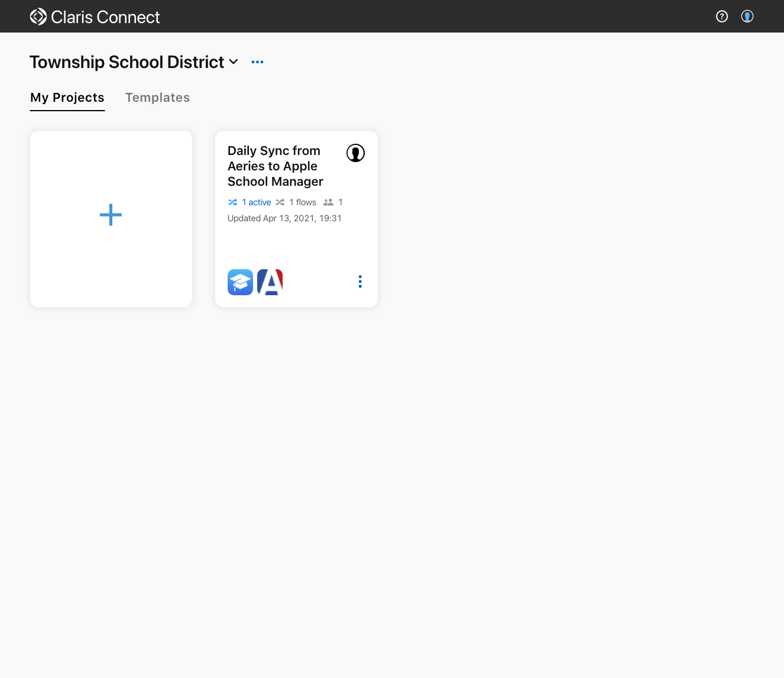This screenshot has width=784, height=678.
Task: Click the Updated Apr 13 timestamp on the card
Action: point(284,218)
